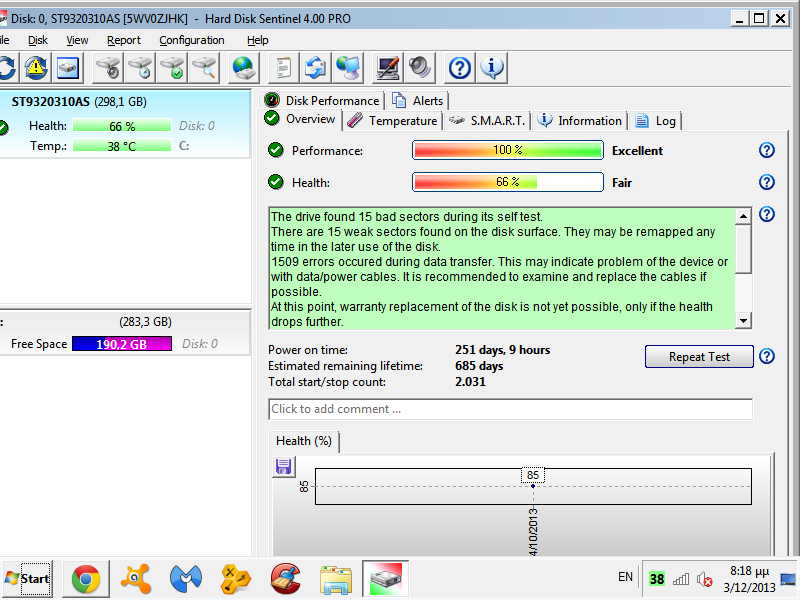Viewport: 800px width, 600px height.
Task: Click the EN language indicator
Action: [626, 577]
